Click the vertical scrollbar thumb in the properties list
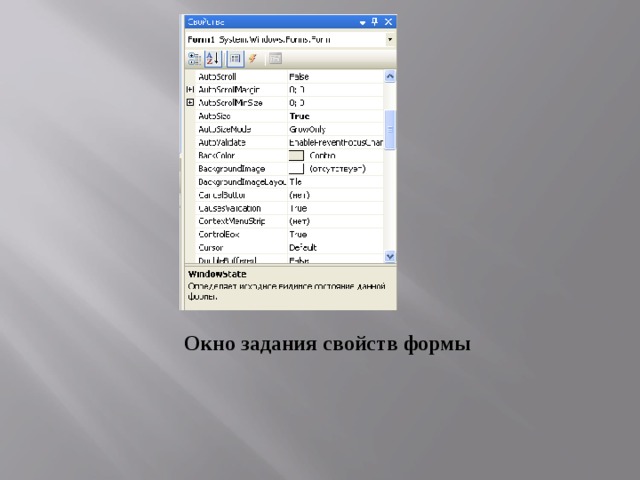 pyautogui.click(x=390, y=129)
